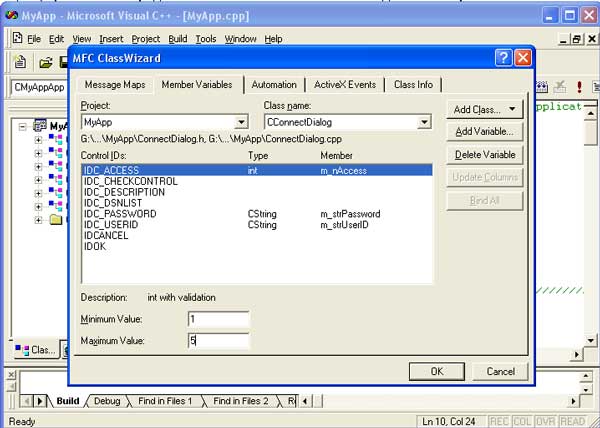
Task: Open the ActiveX Events tab
Action: click(345, 85)
